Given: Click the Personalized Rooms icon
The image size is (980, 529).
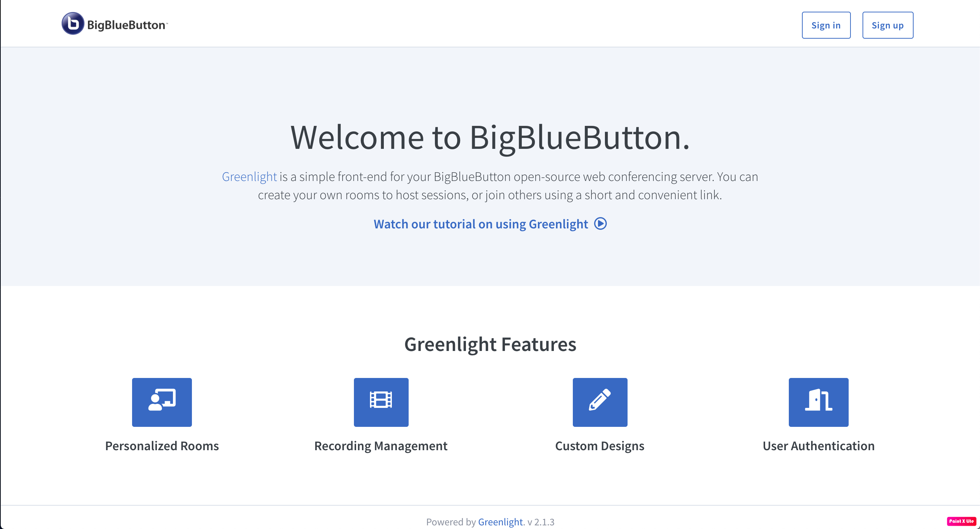Looking at the screenshot, I should click(162, 402).
